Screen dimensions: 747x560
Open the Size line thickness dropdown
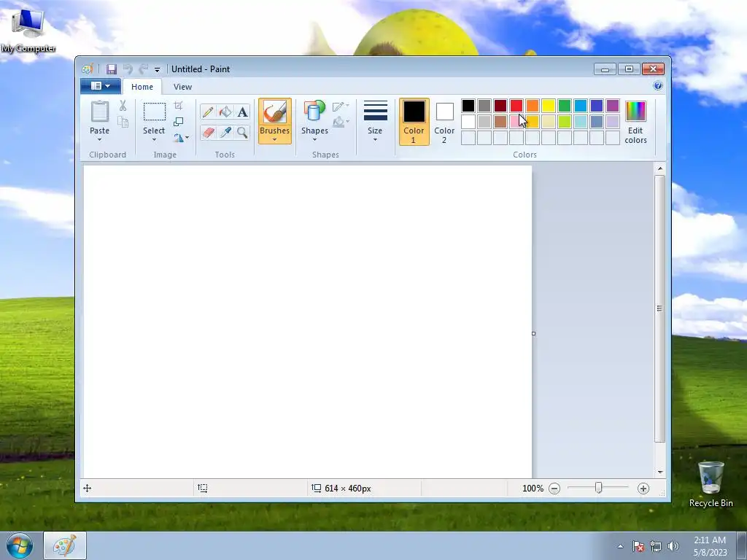[375, 122]
